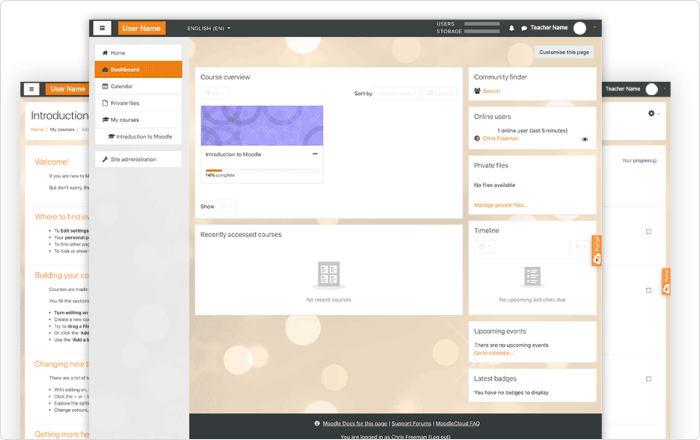This screenshot has width=700, height=440.
Task: Click Teacher Name in the front top bar
Action: pyautogui.click(x=549, y=28)
